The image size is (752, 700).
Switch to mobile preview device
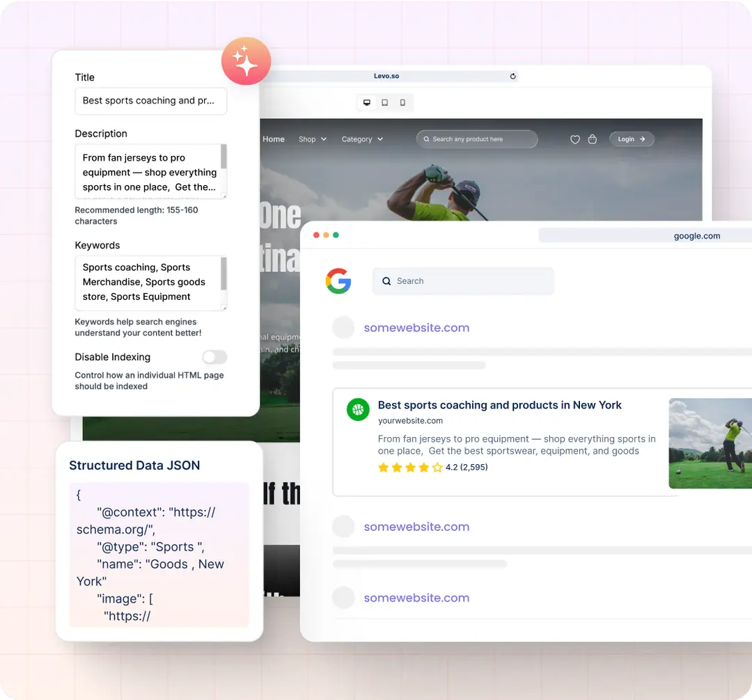pos(402,102)
